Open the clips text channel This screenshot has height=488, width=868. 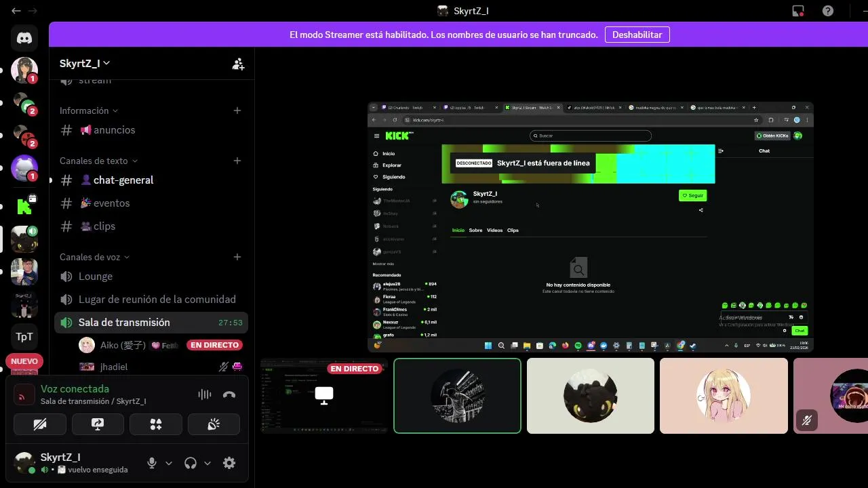pyautogui.click(x=151, y=226)
